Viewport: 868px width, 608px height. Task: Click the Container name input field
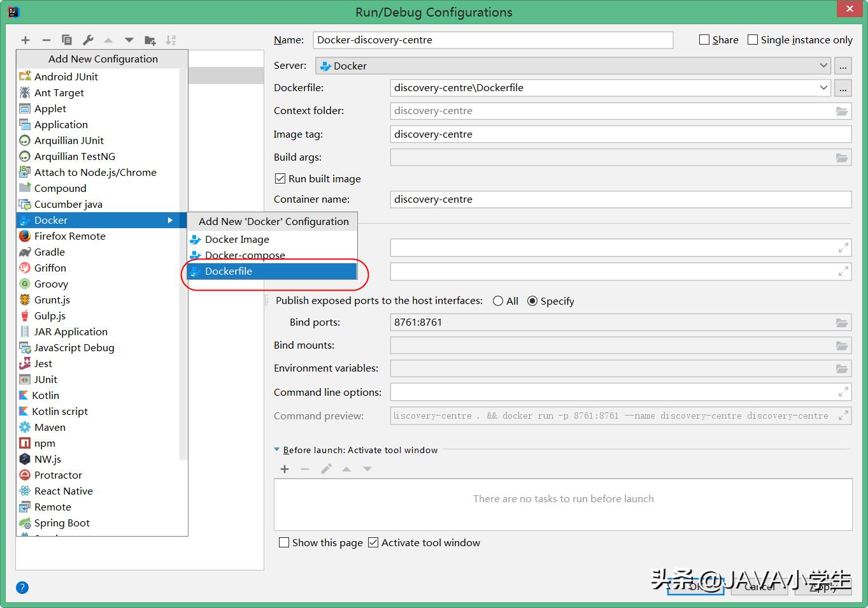coord(621,199)
